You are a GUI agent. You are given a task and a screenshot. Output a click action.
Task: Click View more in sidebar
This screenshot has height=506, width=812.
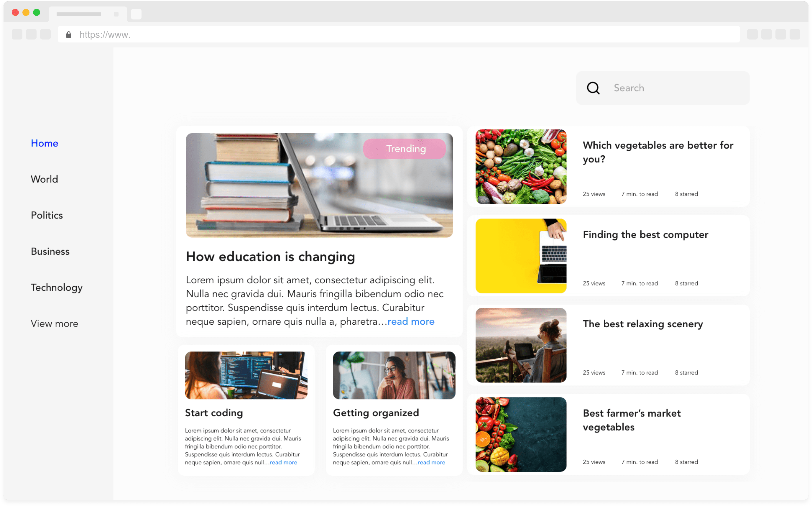pyautogui.click(x=55, y=323)
